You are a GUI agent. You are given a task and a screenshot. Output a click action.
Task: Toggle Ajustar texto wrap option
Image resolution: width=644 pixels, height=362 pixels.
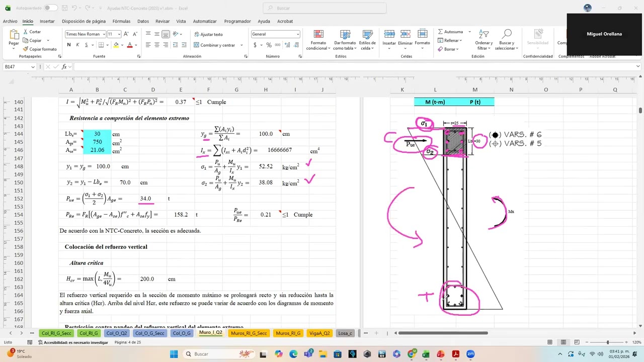208,34
